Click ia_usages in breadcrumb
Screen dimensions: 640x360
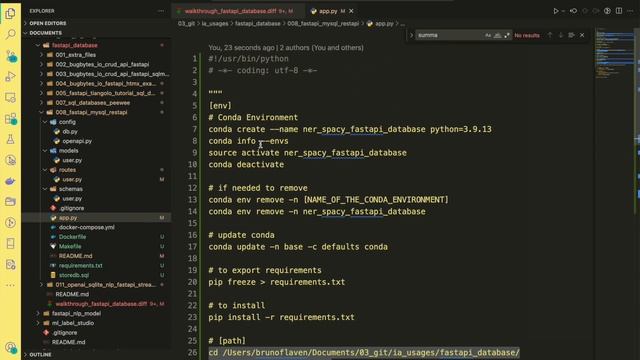tap(215, 24)
